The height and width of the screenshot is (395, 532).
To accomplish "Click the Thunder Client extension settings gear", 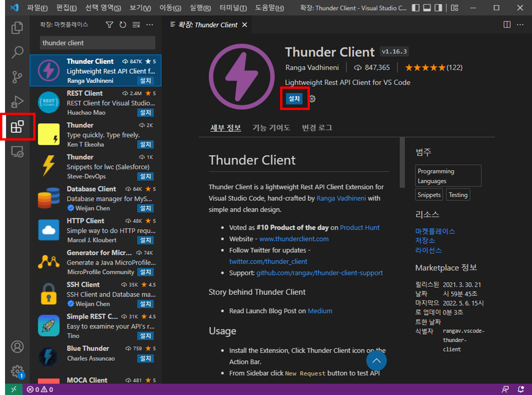I will point(312,99).
